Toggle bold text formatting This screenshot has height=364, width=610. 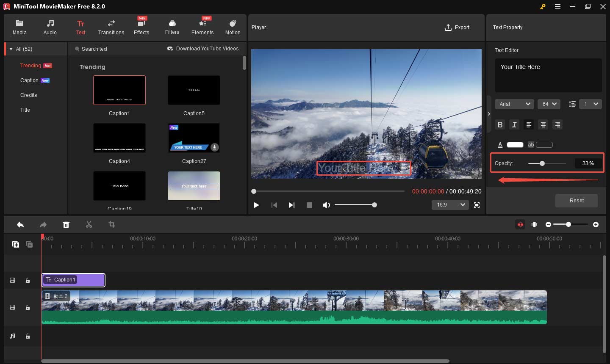pyautogui.click(x=500, y=124)
